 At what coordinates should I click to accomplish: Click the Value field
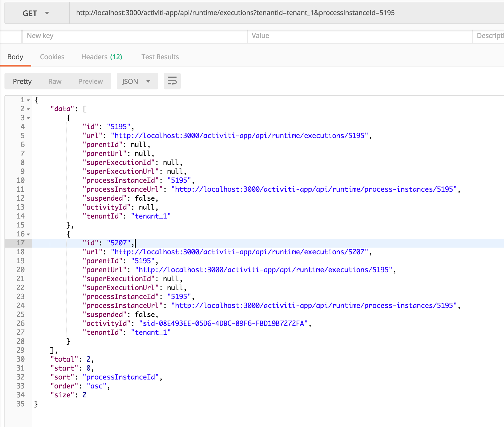click(360, 36)
